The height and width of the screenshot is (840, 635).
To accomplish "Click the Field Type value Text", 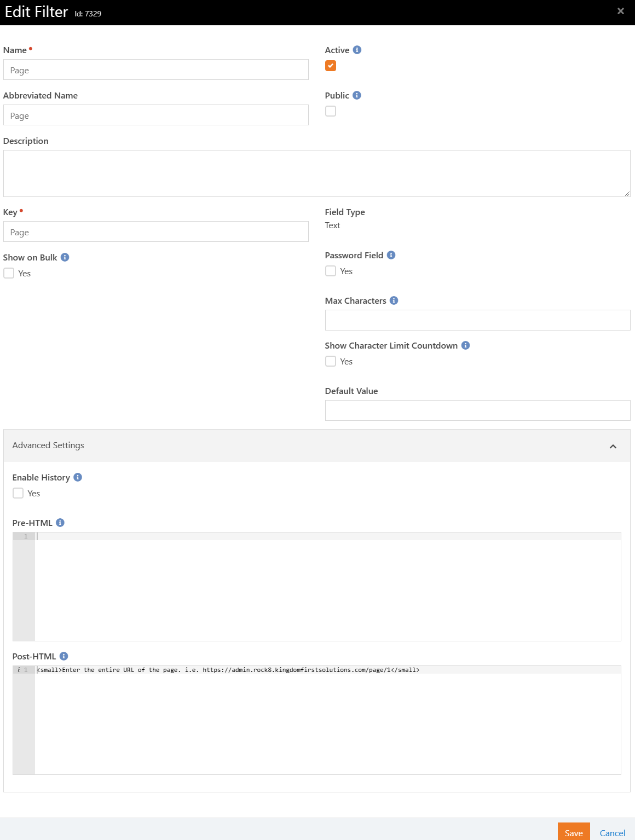I will (332, 225).
